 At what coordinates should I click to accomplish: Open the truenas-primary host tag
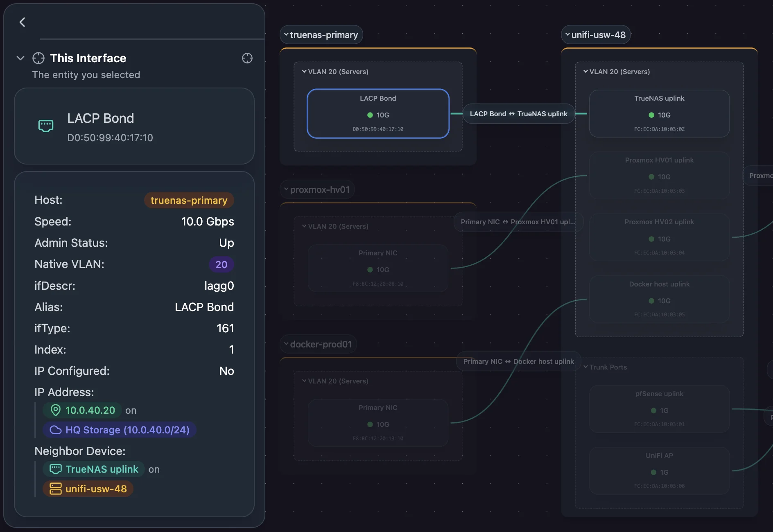coord(189,200)
